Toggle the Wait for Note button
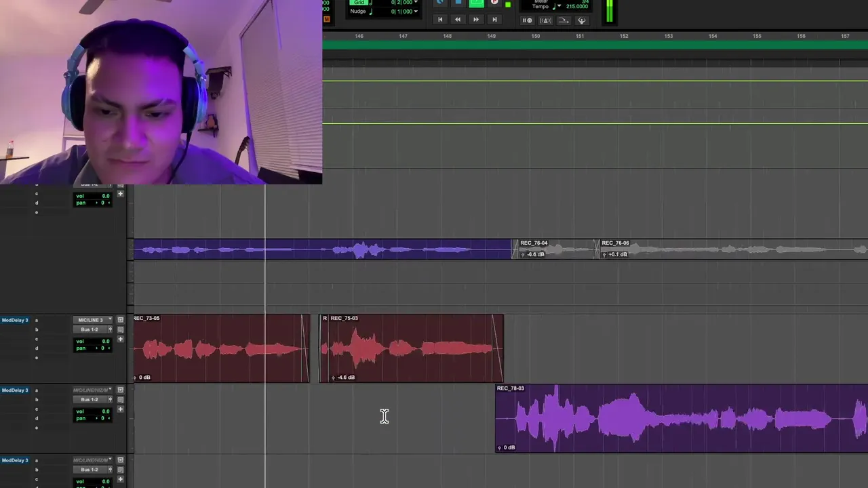The image size is (868, 488). [527, 20]
